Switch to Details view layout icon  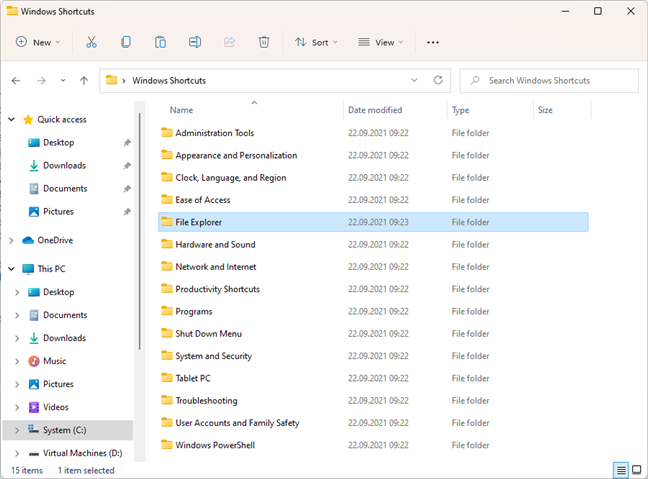click(x=621, y=469)
